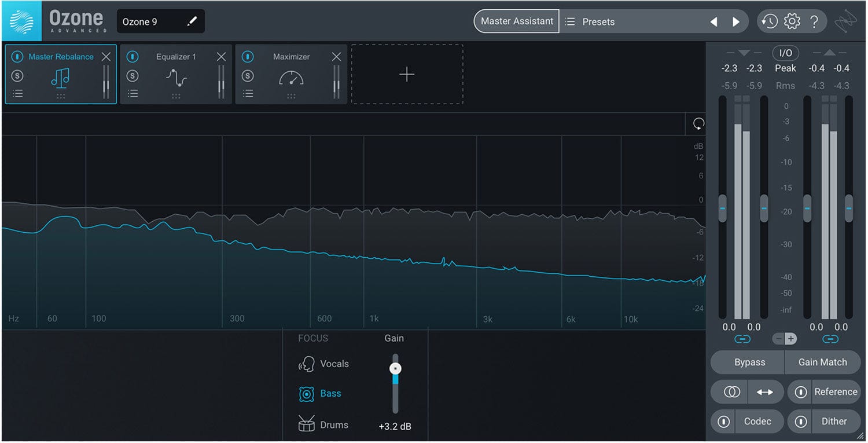Click Maximizer drag handle dots
This screenshot has height=443, width=868.
pos(291,97)
